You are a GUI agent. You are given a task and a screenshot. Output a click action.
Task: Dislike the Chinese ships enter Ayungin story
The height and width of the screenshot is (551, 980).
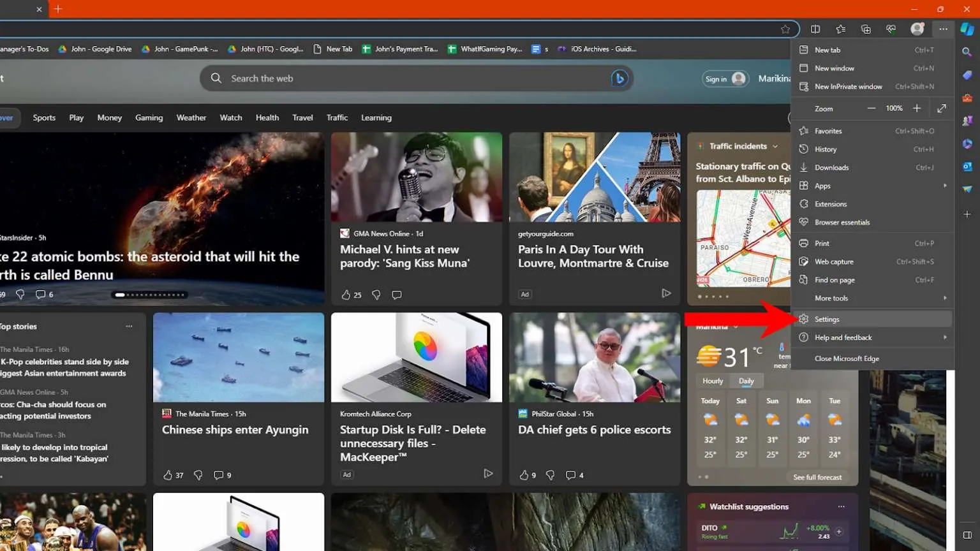point(198,475)
